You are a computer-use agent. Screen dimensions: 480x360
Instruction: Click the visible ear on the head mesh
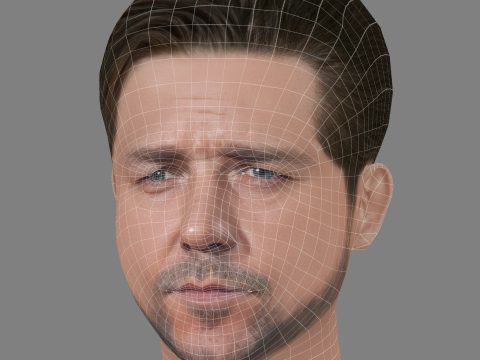pyautogui.click(x=373, y=206)
